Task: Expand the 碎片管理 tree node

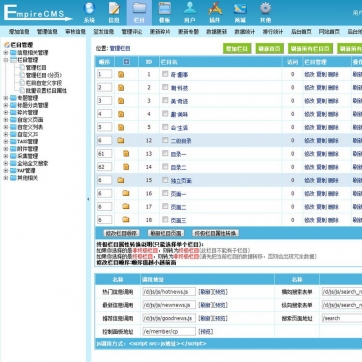Action: 6,112
